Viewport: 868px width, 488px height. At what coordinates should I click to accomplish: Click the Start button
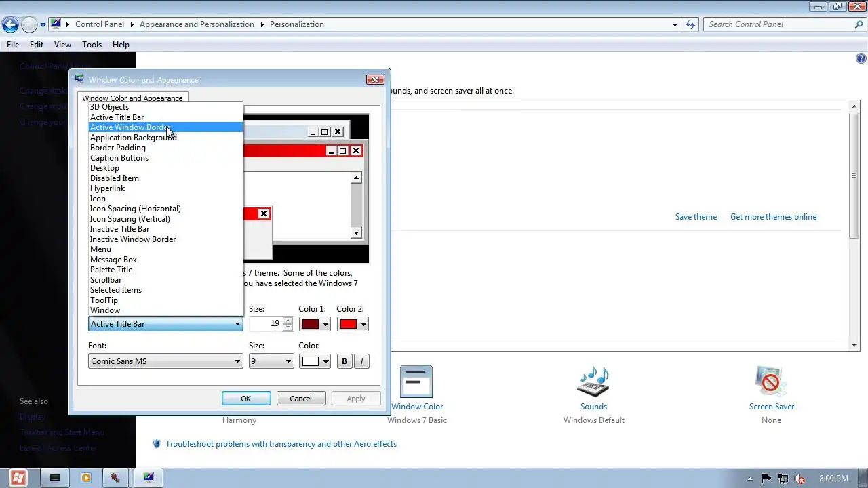coord(18,478)
